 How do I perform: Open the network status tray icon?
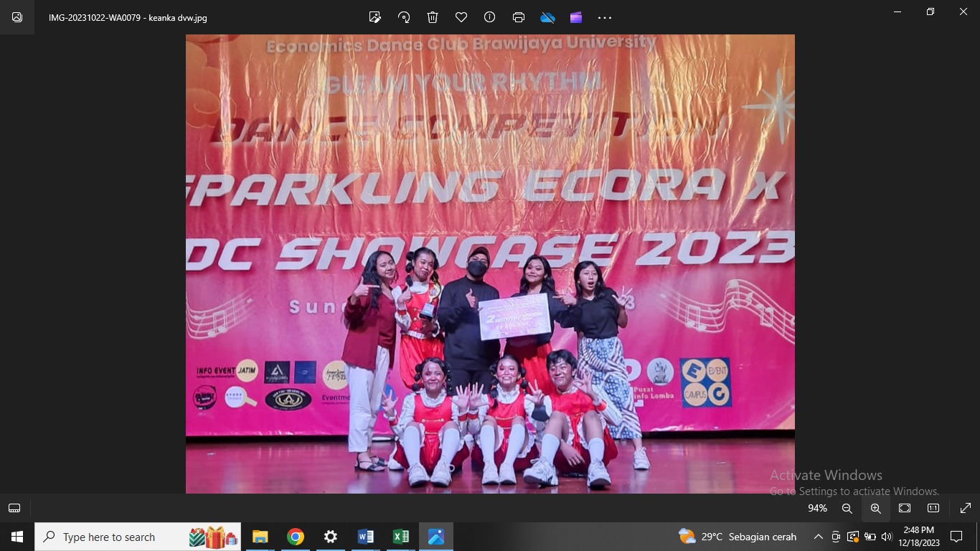pyautogui.click(x=853, y=537)
